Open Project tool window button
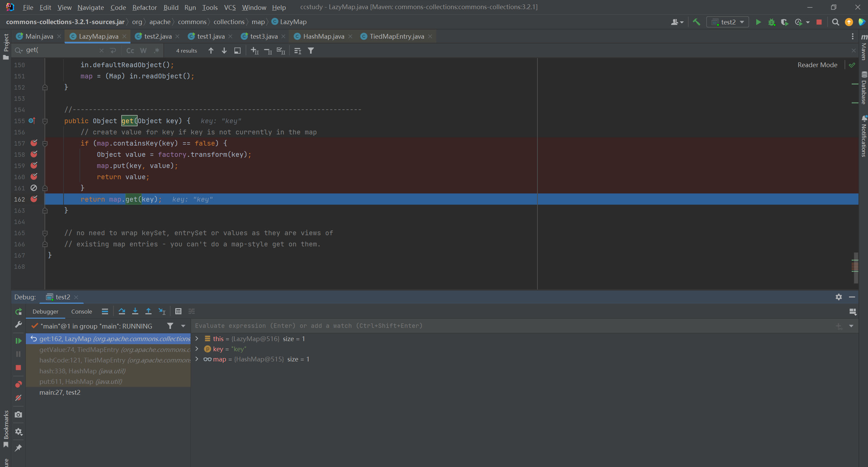868x467 pixels. (x=6, y=46)
